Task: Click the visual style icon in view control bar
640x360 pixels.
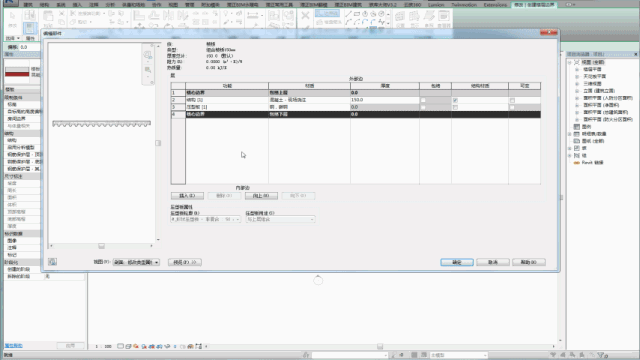Action: 128,346
